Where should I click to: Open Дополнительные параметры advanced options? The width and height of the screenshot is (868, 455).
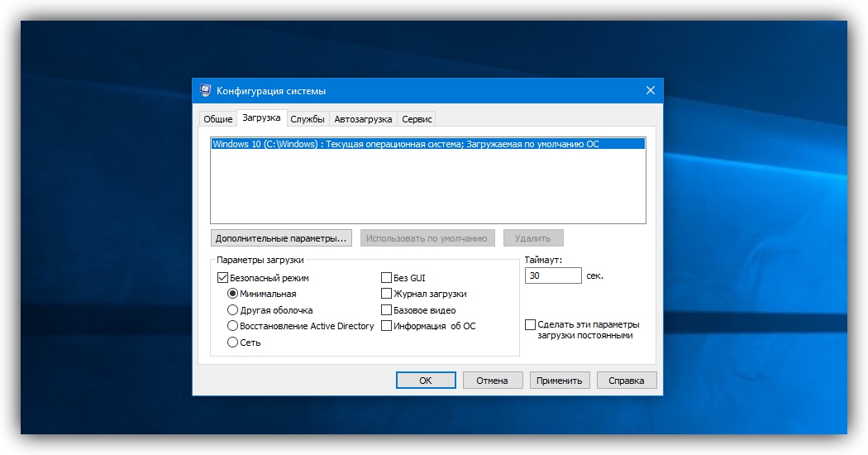[281, 238]
